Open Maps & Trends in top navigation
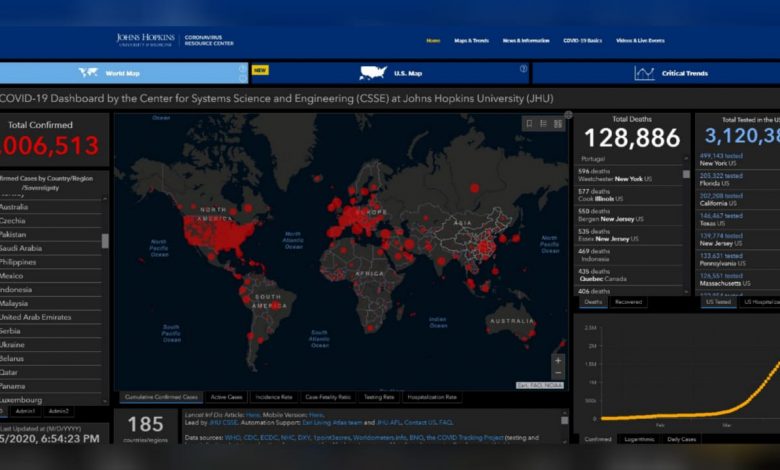This screenshot has height=470, width=780. (x=471, y=40)
